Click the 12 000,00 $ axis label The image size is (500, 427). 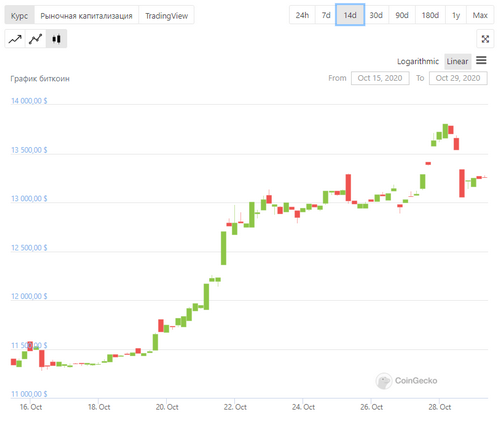click(29, 296)
